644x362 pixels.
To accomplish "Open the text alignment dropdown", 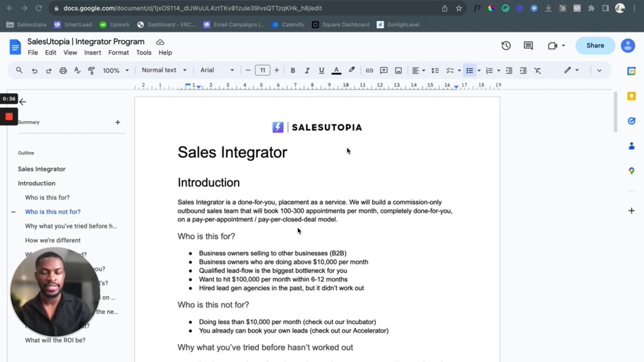I will pos(419,70).
